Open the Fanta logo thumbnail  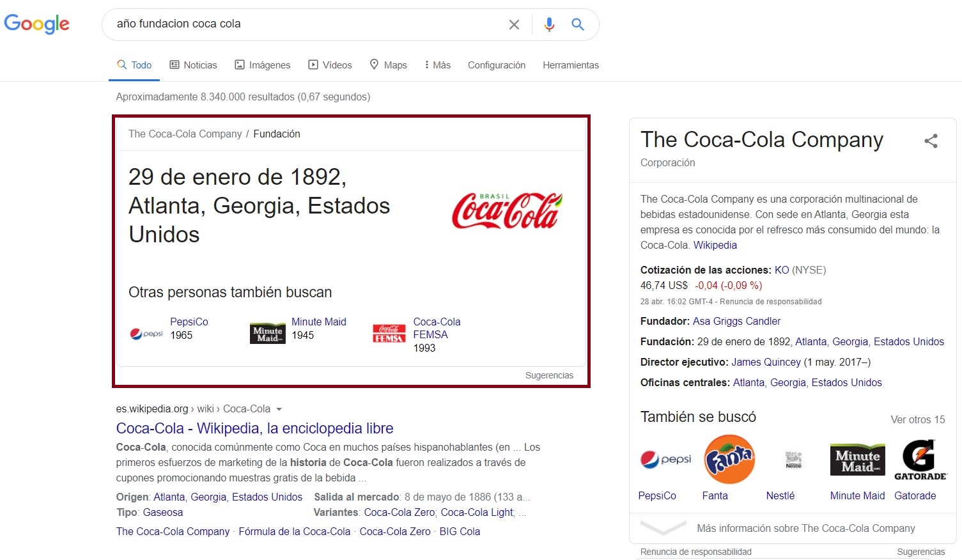(729, 459)
